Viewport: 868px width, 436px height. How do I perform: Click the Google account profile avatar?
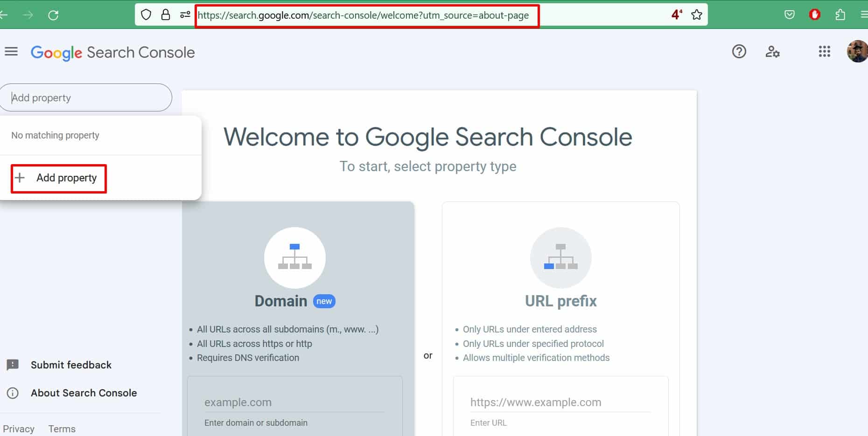tap(858, 51)
